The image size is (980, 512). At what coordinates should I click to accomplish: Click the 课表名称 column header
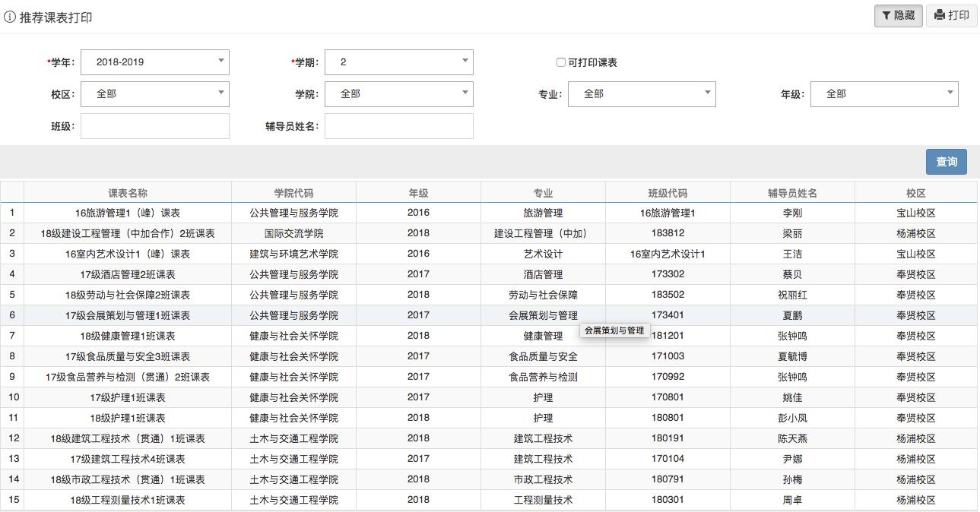[x=127, y=191]
